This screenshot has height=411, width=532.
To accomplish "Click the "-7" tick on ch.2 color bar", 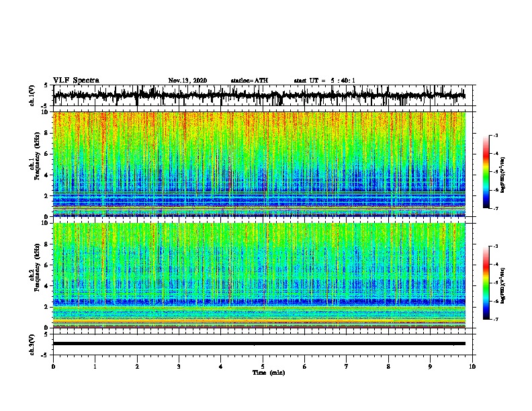I will [496, 319].
